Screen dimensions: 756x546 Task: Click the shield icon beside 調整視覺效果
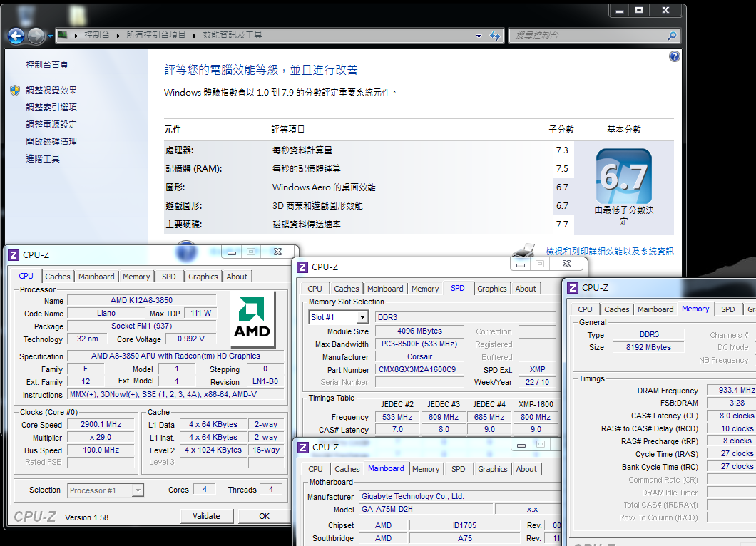point(15,90)
